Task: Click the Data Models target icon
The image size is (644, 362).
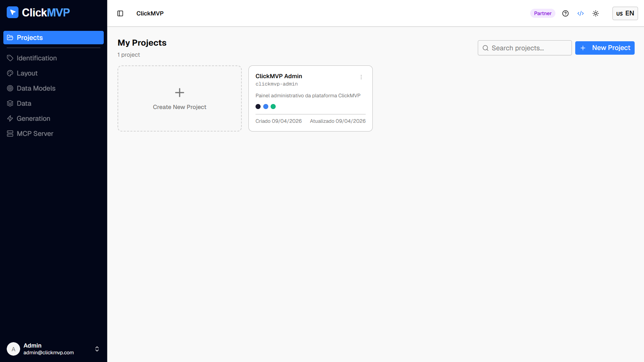Action: (x=10, y=88)
